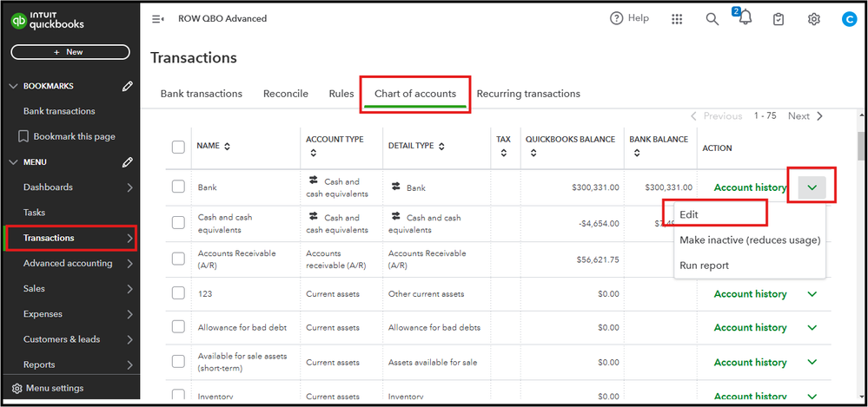Image resolution: width=868 pixels, height=407 pixels.
Task: Click the pencil icon beside BOOKMARKS
Action: 128,86
